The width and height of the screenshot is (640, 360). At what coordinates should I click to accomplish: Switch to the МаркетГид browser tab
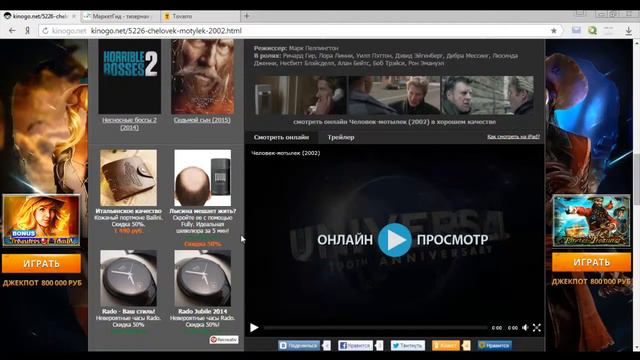(120, 16)
